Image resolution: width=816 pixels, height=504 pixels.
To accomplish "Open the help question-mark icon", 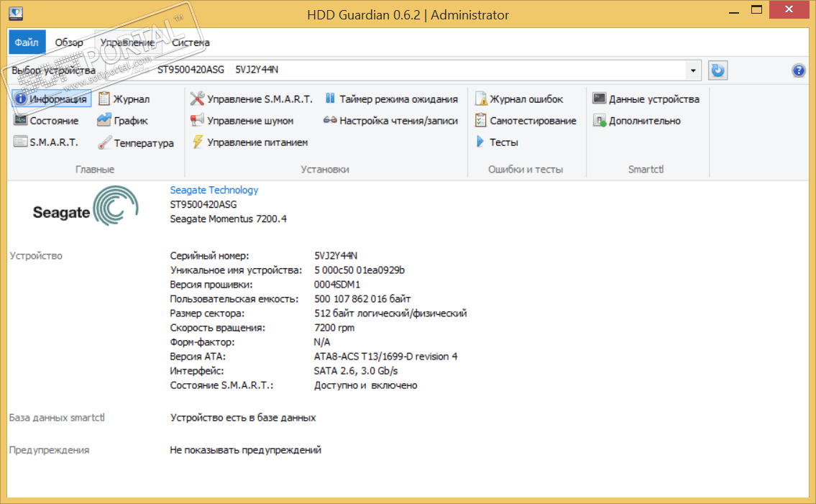I will pos(798,70).
